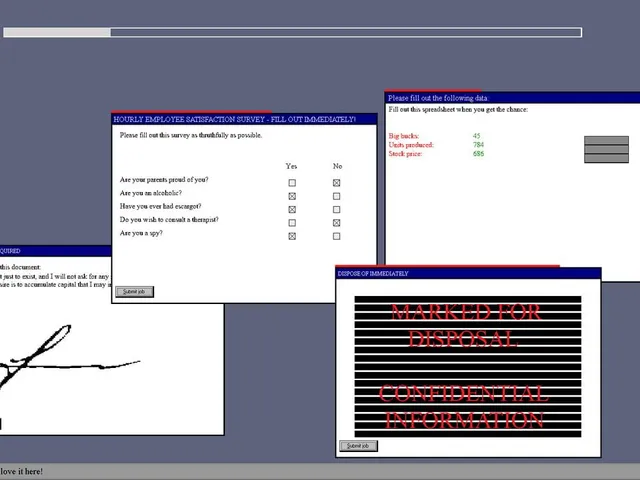Screen dimensions: 640x480
Task: Click the 'love it here!' status bar text
Action: coord(21,471)
